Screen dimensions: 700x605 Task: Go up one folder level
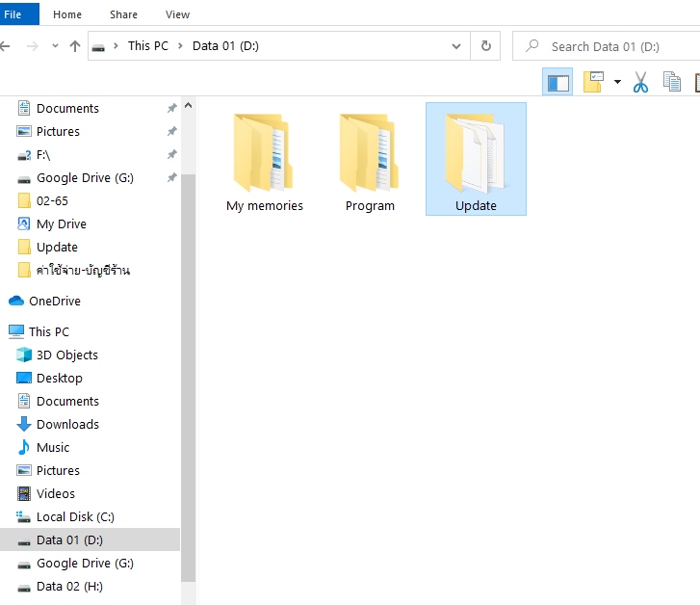(75, 46)
